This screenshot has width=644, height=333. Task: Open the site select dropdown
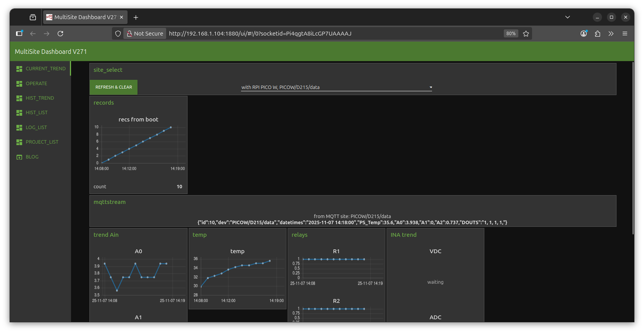tap(336, 87)
